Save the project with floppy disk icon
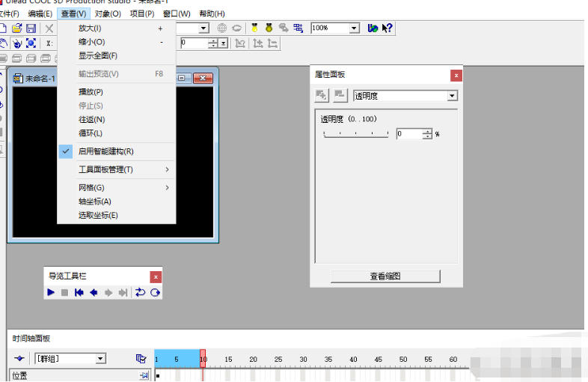 coord(31,28)
